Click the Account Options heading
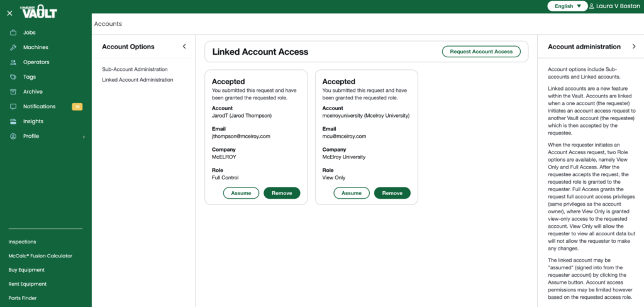The width and height of the screenshot is (644, 307). point(128,47)
